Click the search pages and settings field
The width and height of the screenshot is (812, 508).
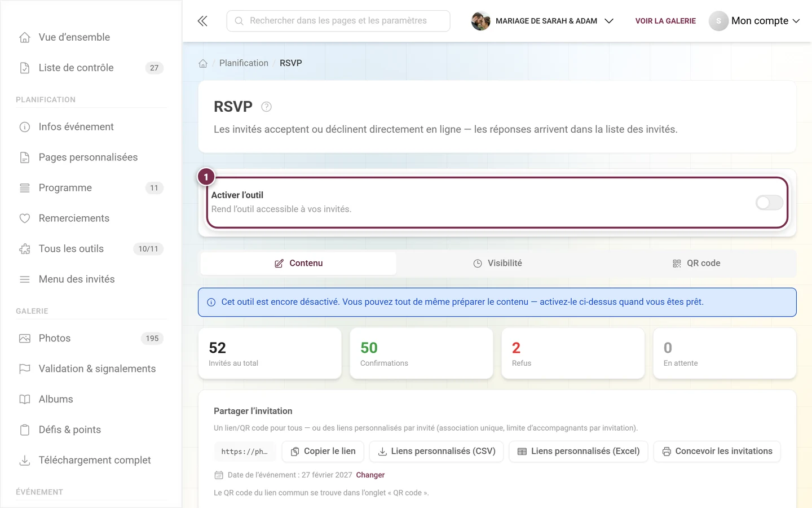click(338, 21)
